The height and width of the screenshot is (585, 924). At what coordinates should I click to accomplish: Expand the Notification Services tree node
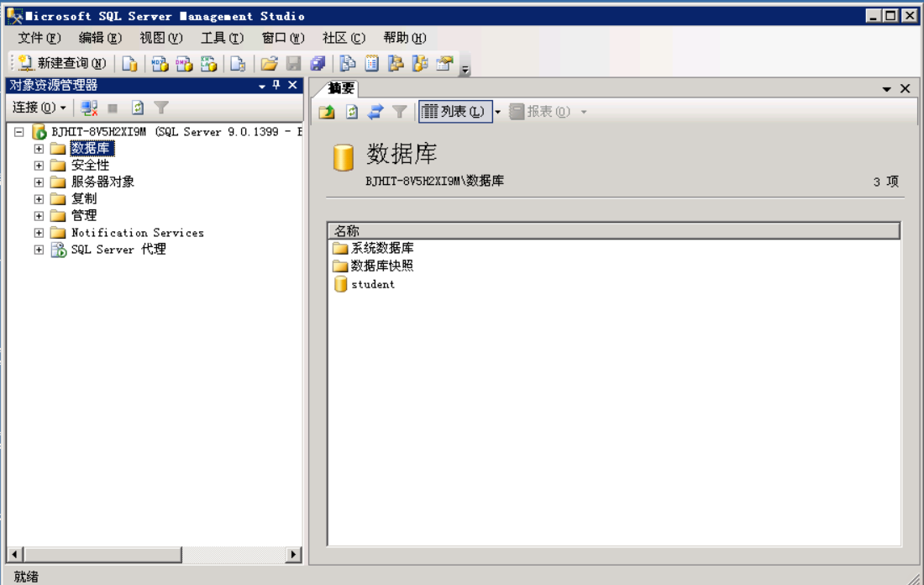[x=39, y=233]
